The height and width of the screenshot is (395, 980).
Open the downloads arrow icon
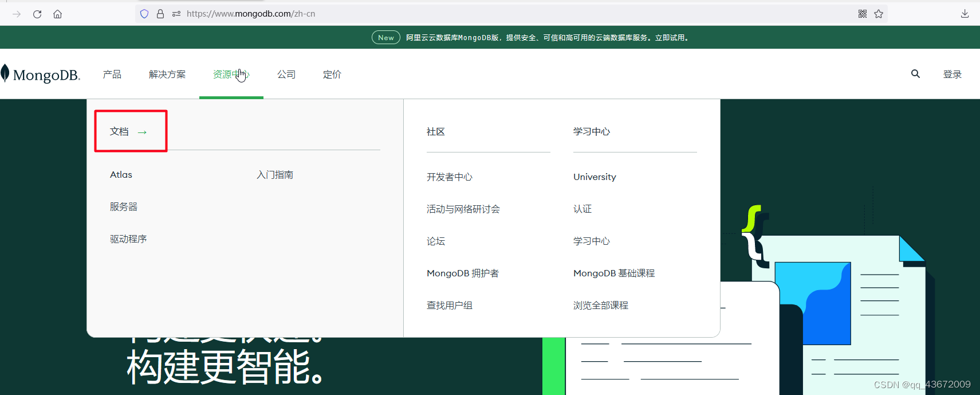pos(965,14)
